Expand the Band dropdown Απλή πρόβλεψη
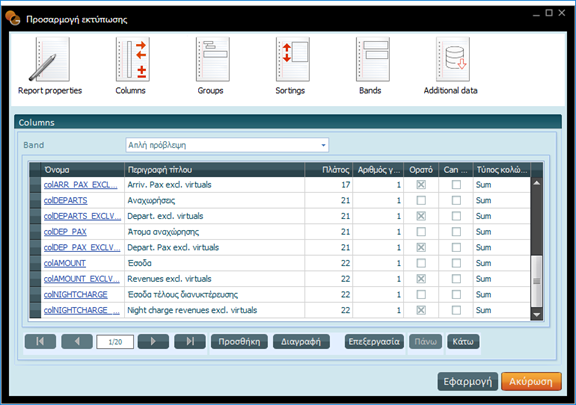 coord(323,145)
